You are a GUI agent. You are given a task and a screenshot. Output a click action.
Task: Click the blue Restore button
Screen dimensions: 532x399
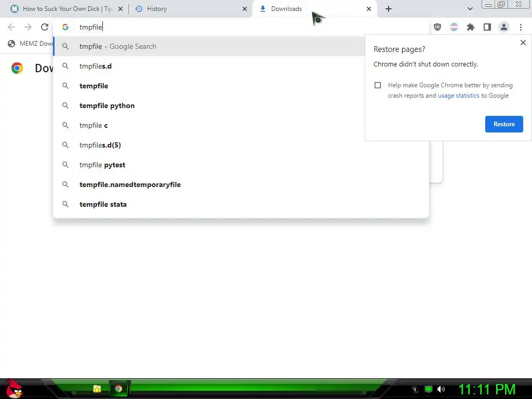coord(504,124)
